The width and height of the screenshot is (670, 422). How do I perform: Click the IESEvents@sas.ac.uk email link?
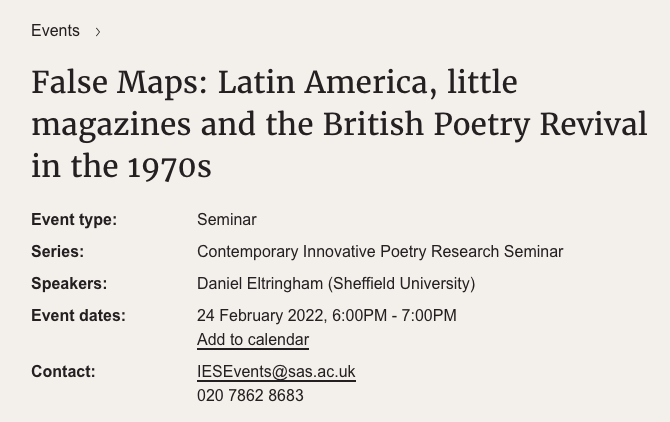pyautogui.click(x=276, y=372)
